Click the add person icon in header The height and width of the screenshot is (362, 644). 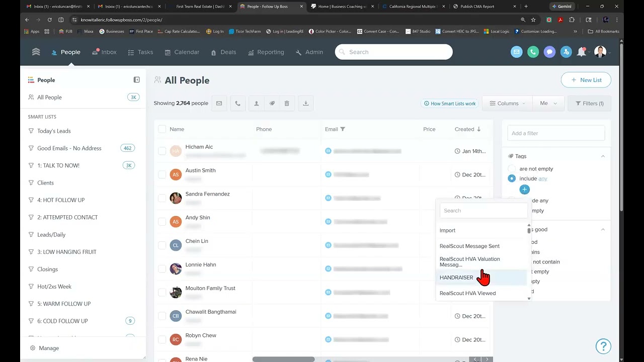(566, 52)
